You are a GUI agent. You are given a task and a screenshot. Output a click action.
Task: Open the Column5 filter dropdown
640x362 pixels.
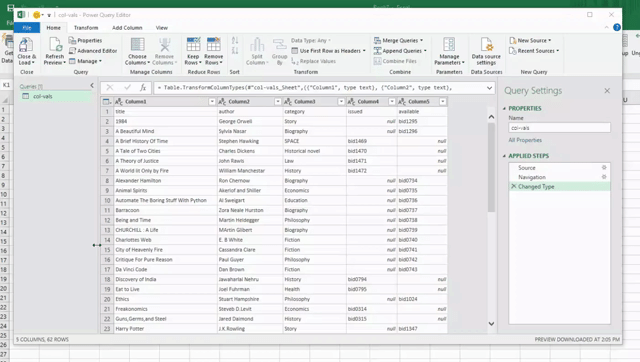[x=443, y=101]
